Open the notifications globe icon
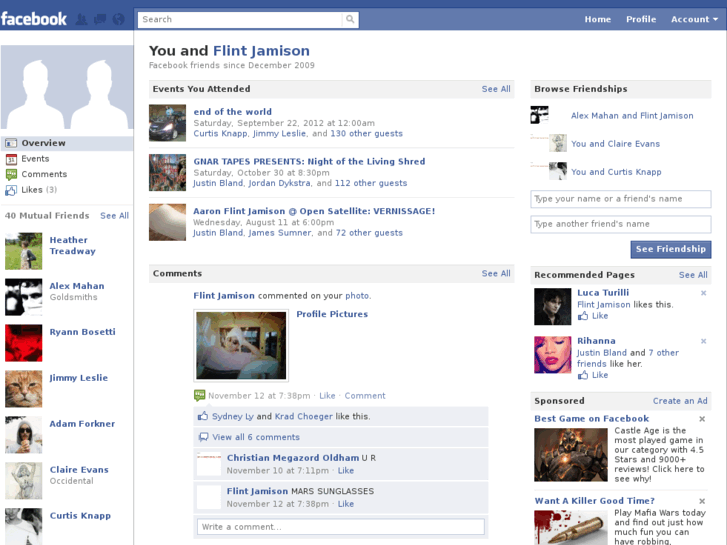The width and height of the screenshot is (727, 545). pyautogui.click(x=119, y=19)
